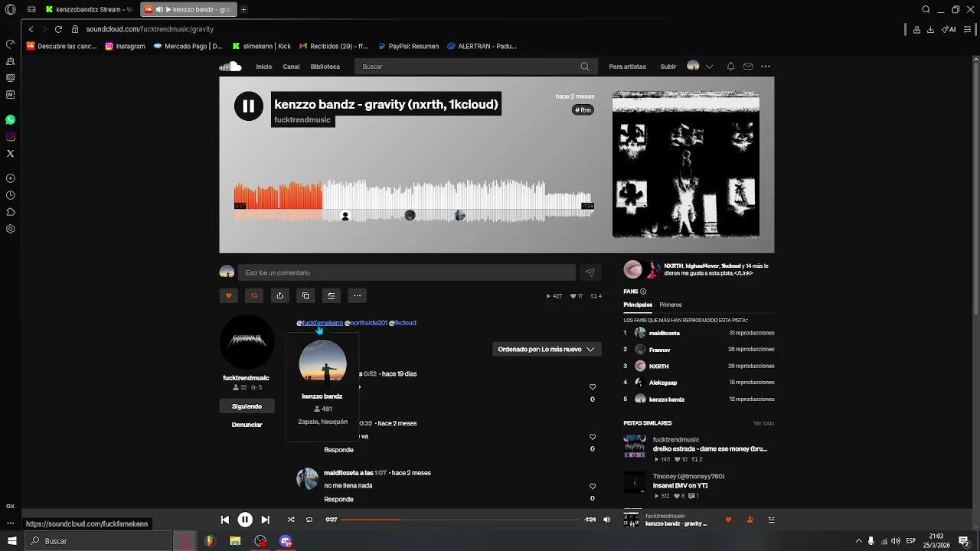
Task: Click the SoundCloud logo in the header
Action: coord(230,67)
